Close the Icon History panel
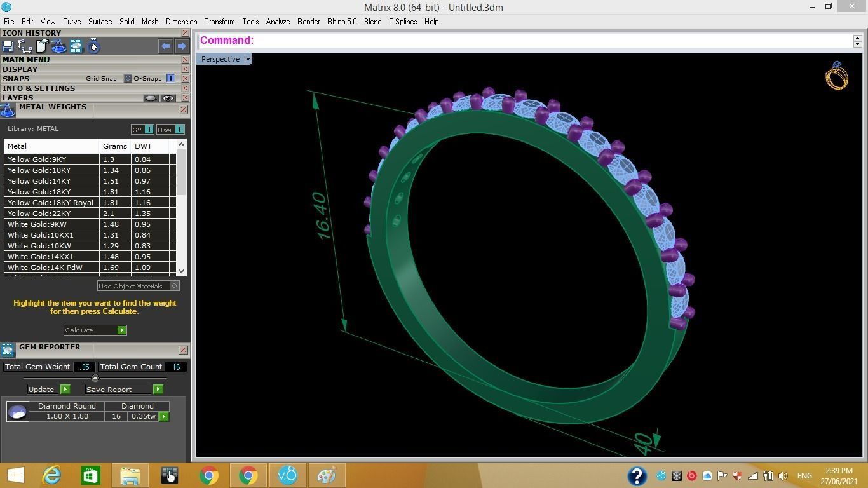Screen dimensions: 868x488 tap(185, 33)
